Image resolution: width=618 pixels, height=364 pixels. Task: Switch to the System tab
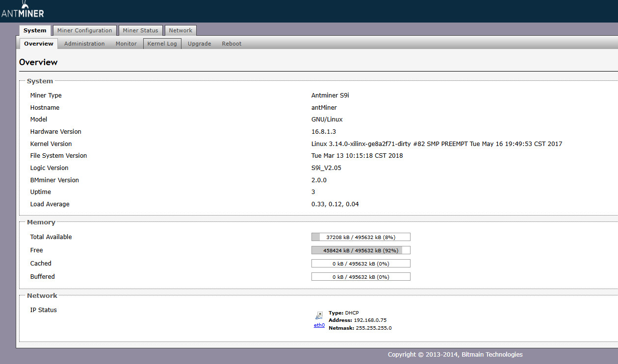point(35,30)
